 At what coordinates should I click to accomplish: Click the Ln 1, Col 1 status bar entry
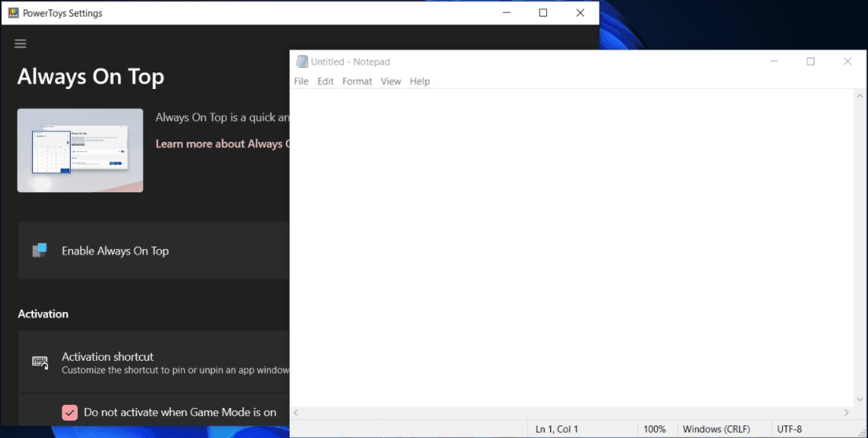pos(557,429)
